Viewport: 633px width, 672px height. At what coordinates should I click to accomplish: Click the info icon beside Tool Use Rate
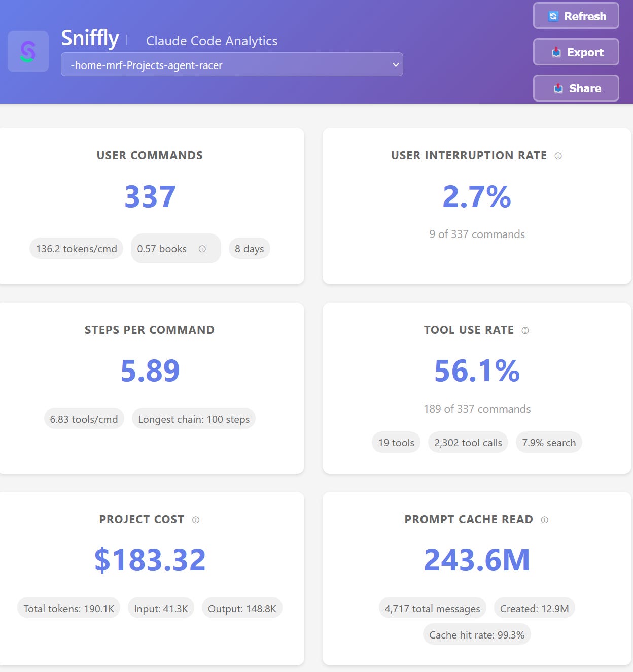pyautogui.click(x=525, y=330)
